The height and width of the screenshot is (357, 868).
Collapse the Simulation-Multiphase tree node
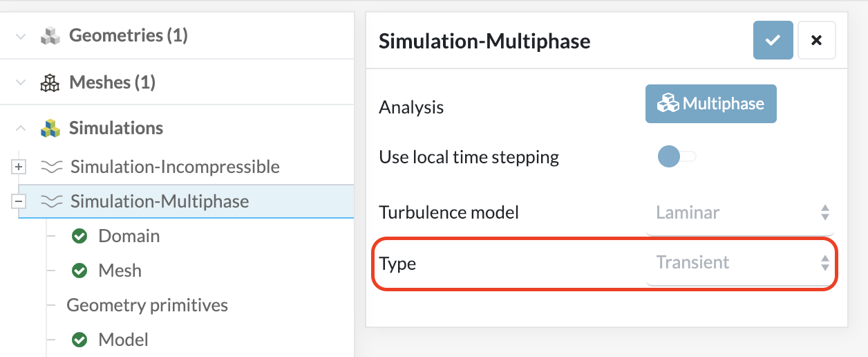(19, 201)
